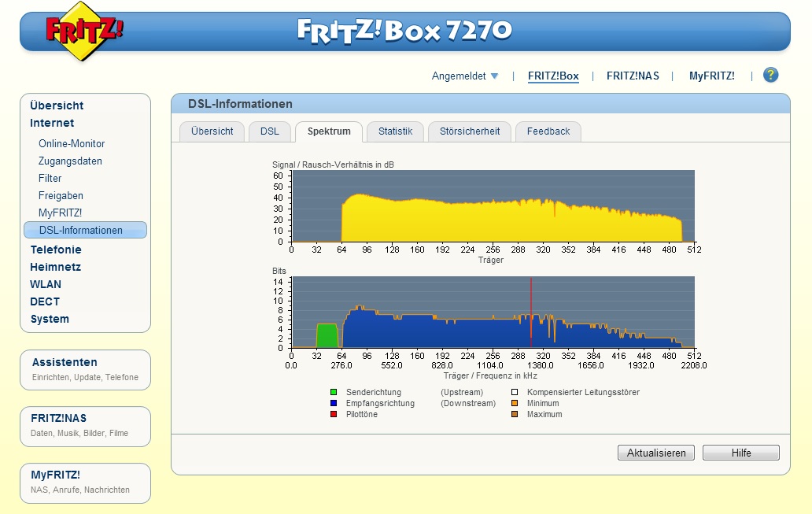This screenshot has height=514, width=812.
Task: Open the FRITZ!NAS top link
Action: click(633, 76)
